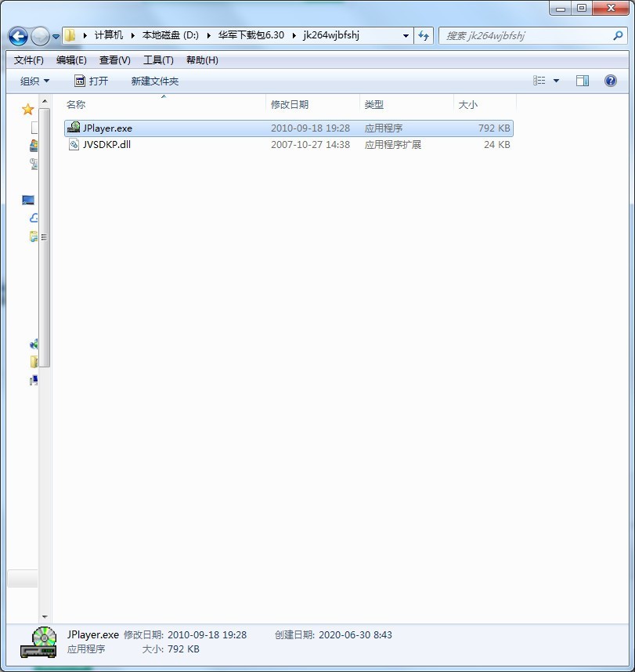Open recent pages dropdown beside Forward button
The image size is (635, 672).
[56, 37]
